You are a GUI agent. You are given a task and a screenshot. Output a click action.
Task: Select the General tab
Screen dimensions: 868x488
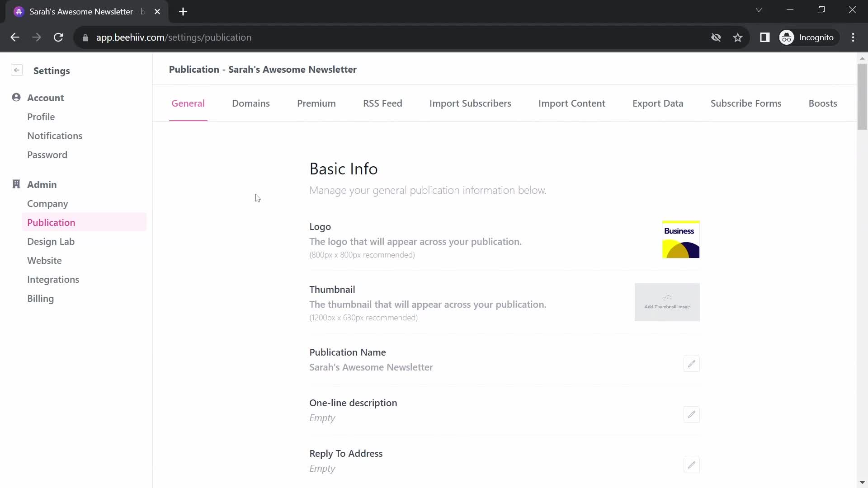[x=188, y=103]
